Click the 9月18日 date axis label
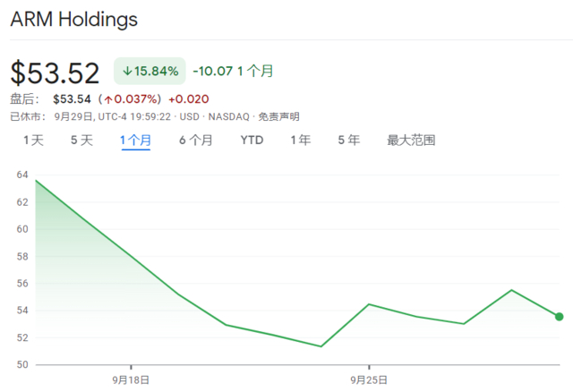 [x=131, y=379]
